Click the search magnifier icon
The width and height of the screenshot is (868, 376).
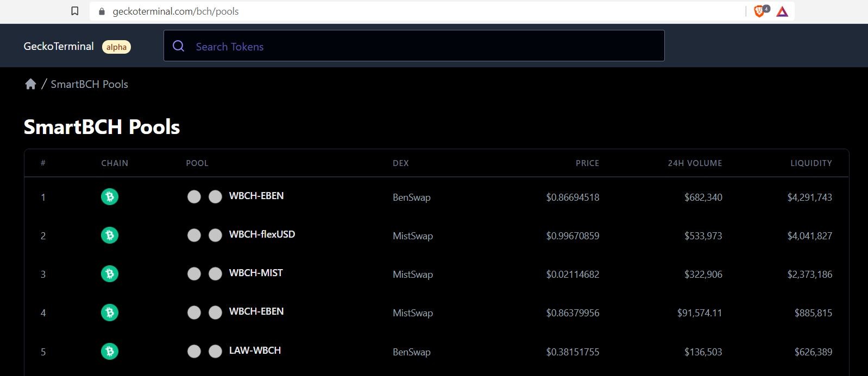[179, 46]
